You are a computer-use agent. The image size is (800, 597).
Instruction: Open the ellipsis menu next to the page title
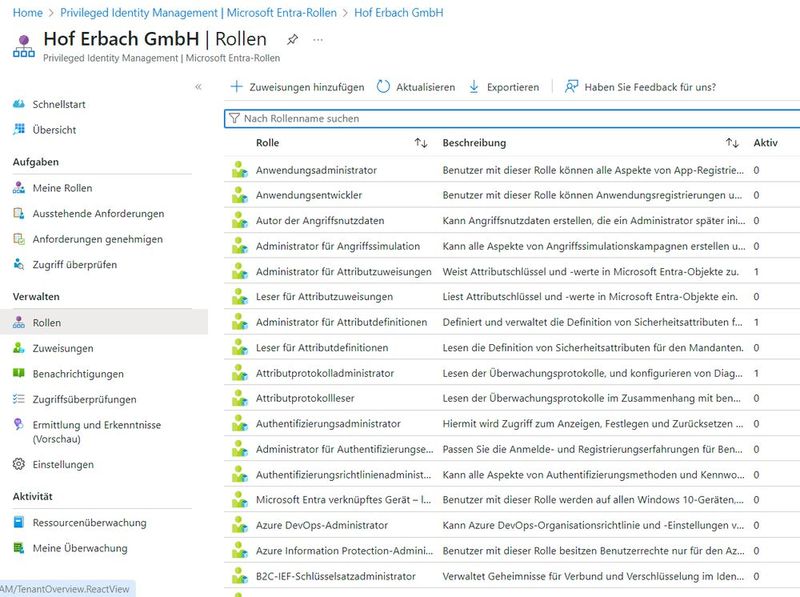click(x=315, y=38)
